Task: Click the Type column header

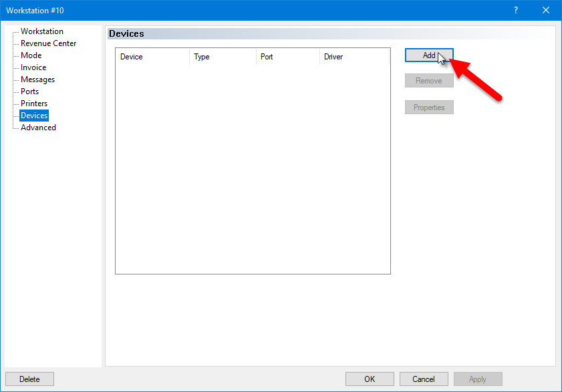Action: [223, 57]
